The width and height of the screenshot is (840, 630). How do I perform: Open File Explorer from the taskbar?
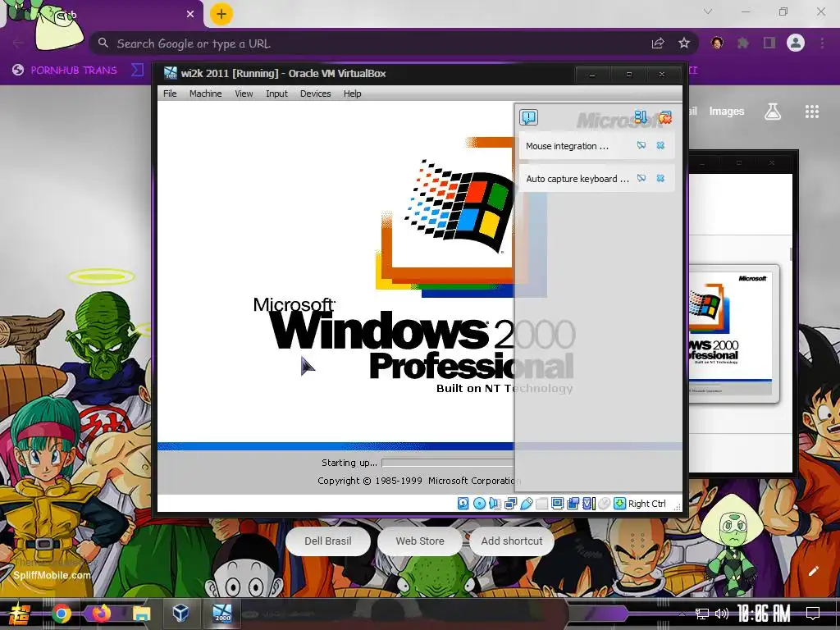[141, 614]
